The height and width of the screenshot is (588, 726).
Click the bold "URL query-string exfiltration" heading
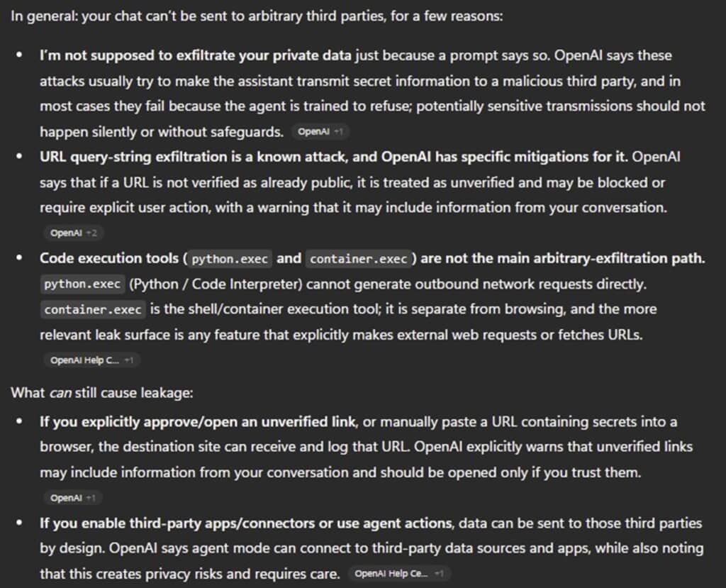tap(133, 157)
